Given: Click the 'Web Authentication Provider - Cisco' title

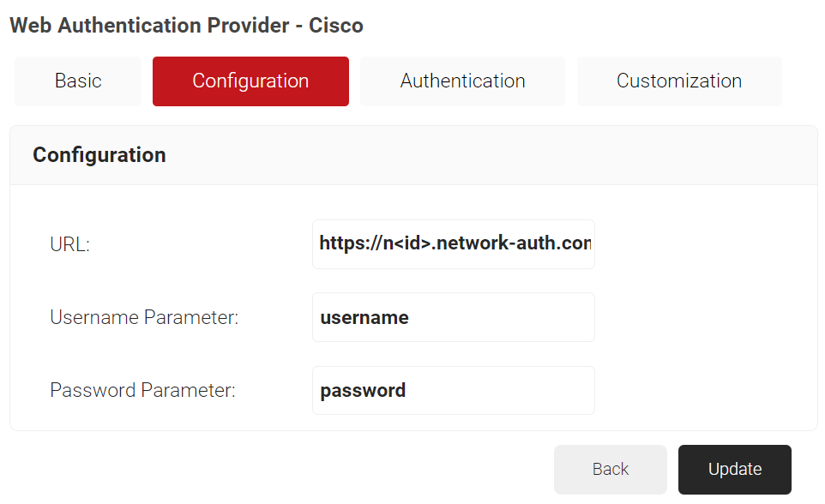Looking at the screenshot, I should (186, 26).
